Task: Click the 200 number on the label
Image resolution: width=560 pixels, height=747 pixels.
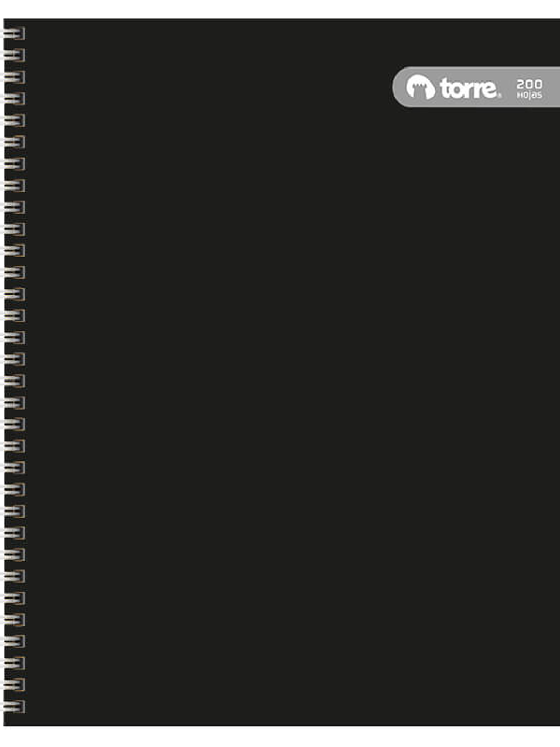Action: (529, 84)
